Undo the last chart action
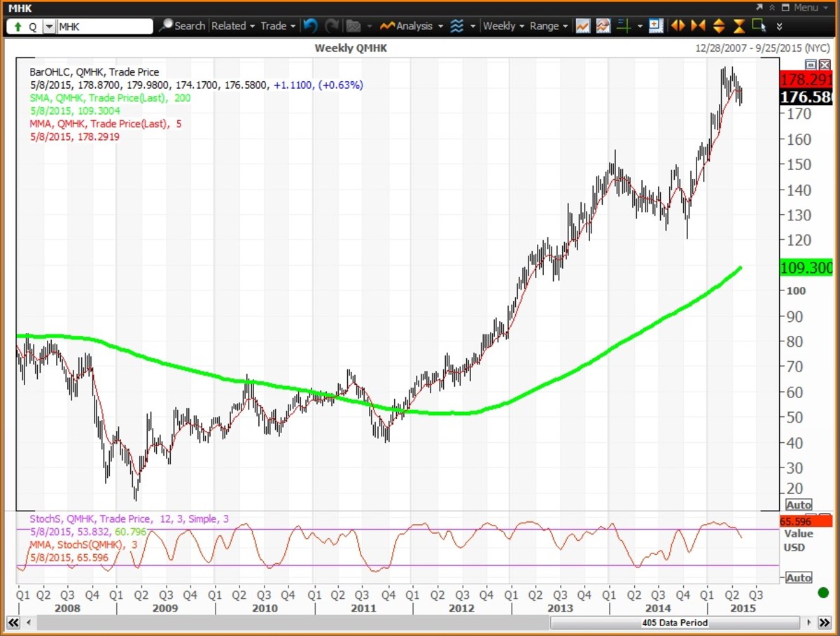 tap(311, 26)
